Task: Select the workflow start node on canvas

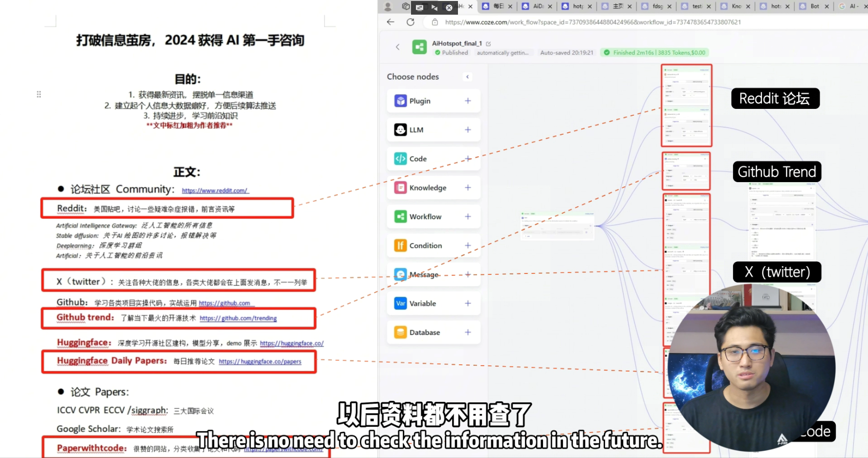Action: point(558,226)
